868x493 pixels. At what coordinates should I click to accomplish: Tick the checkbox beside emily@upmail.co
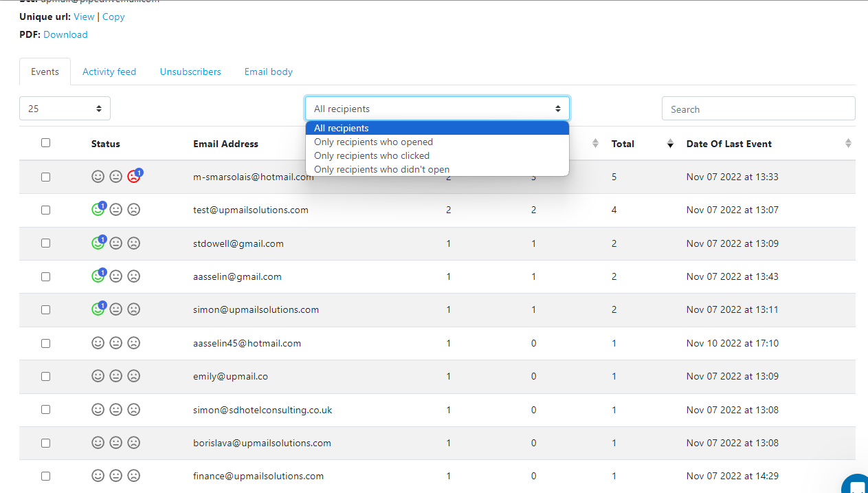45,376
